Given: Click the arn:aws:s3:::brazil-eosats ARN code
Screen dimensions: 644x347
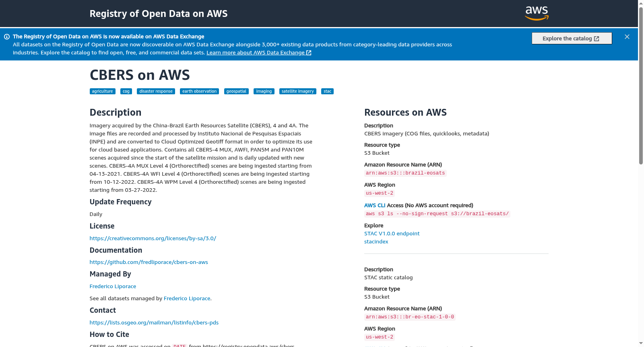Looking at the screenshot, I should click(x=405, y=173).
